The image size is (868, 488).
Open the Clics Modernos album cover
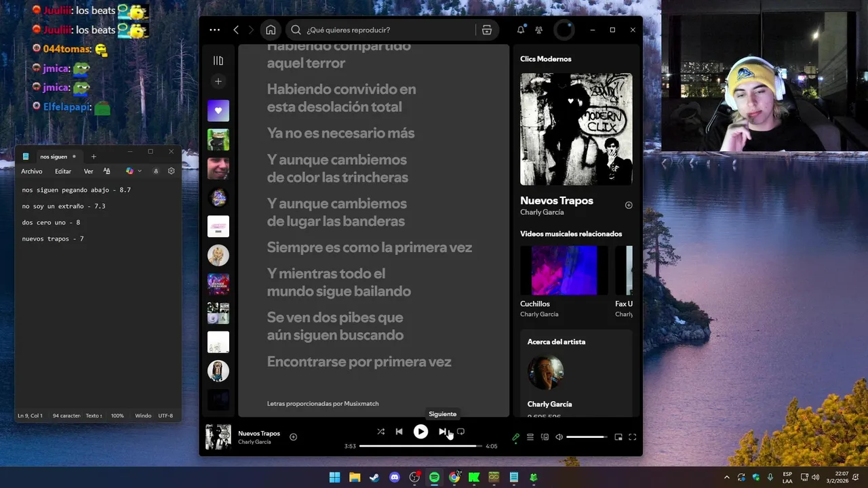pyautogui.click(x=576, y=129)
